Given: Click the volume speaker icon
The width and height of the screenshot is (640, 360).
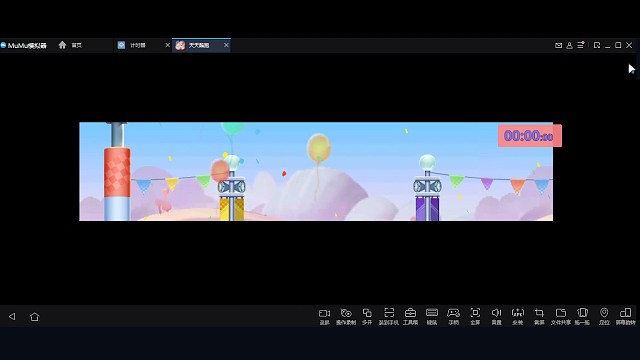Looking at the screenshot, I should [496, 316].
